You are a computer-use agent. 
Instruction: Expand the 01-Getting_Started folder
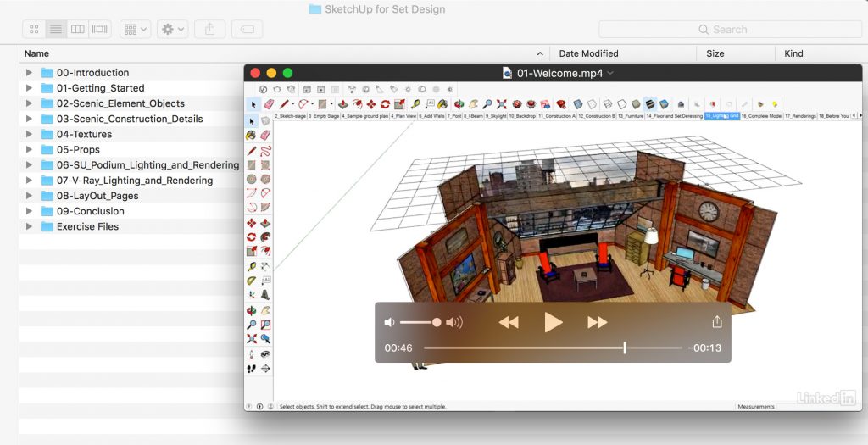[29, 88]
